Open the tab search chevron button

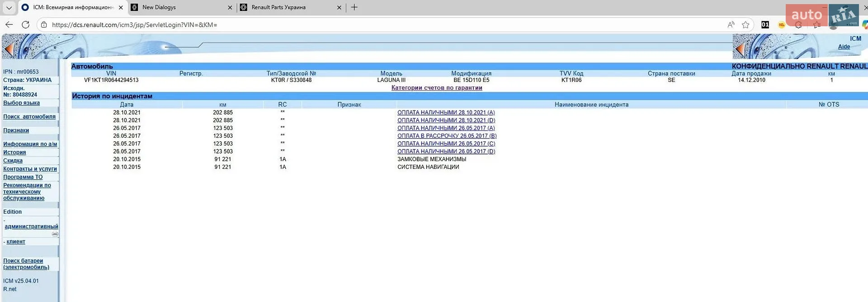[x=9, y=7]
